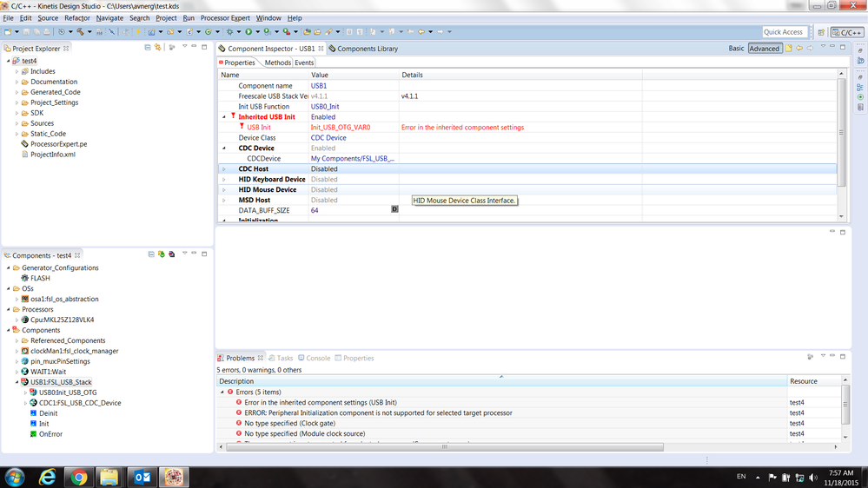
Task: Click the Link with Editor icon in Project Explorer
Action: tap(158, 48)
